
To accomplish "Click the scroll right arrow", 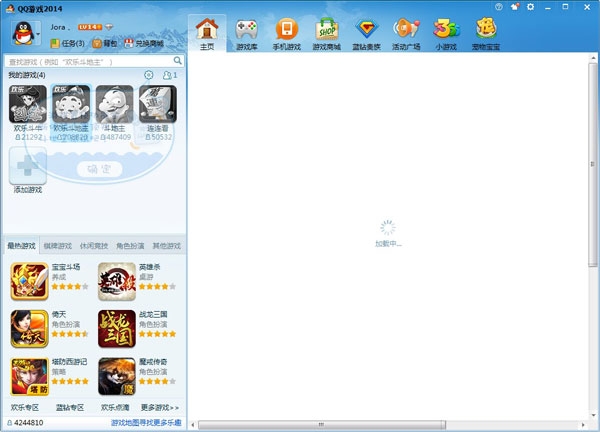I will pos(583,425).
